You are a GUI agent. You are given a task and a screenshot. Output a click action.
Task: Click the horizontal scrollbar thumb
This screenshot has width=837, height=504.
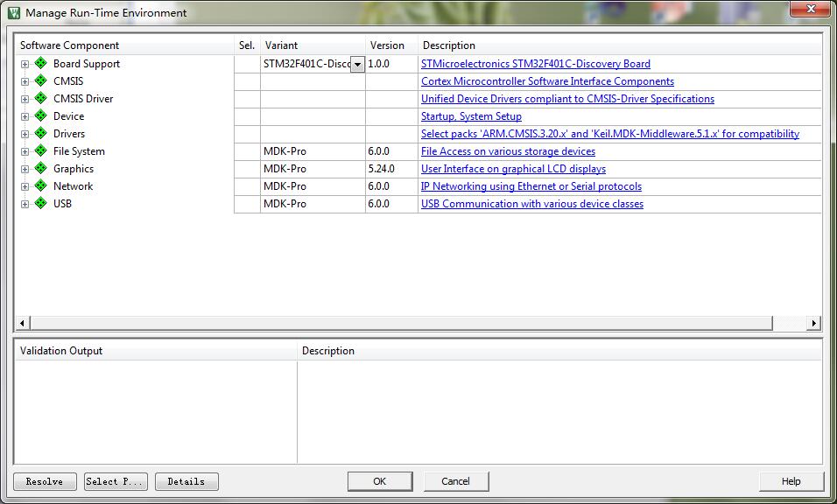(401, 323)
